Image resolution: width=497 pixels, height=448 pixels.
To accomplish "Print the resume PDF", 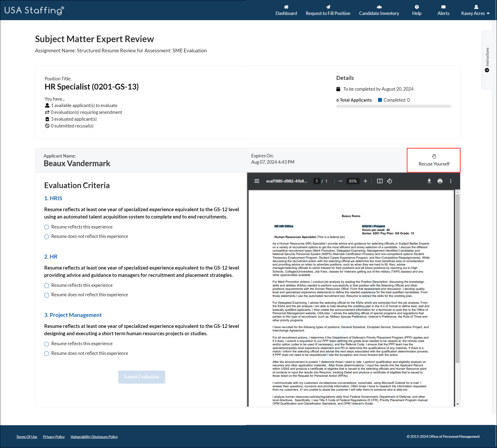I will tap(440, 181).
